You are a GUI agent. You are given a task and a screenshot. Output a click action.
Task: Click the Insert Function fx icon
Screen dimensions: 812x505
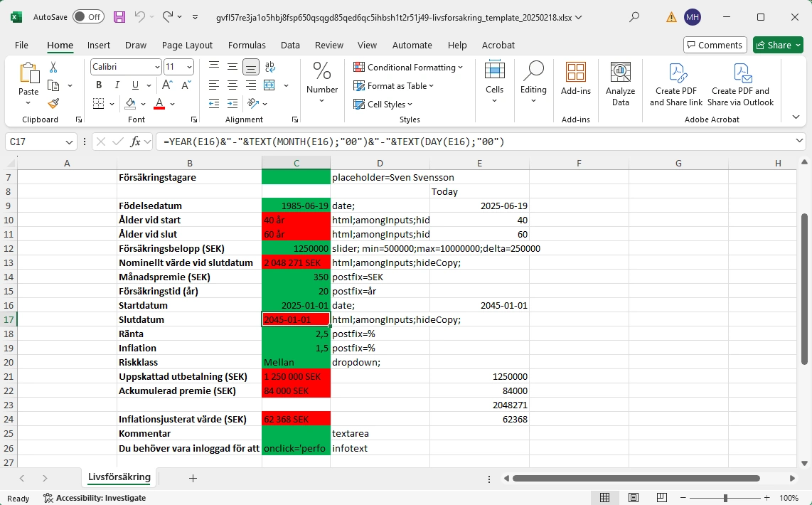click(135, 142)
